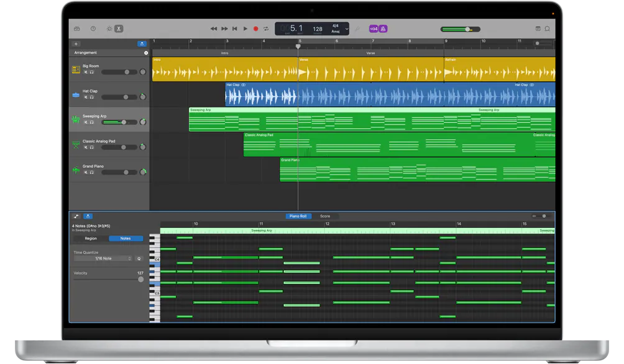Click the Rewind transport button
This screenshot has width=624, height=364.
click(x=214, y=29)
